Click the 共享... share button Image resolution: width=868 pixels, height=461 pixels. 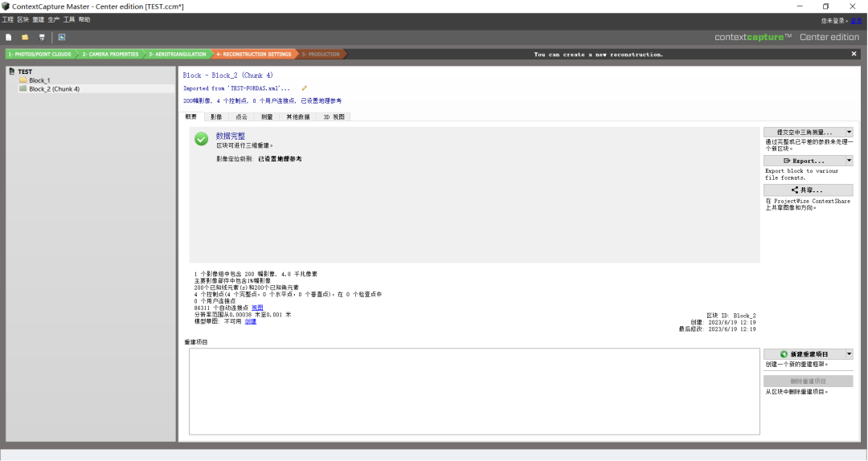(809, 190)
